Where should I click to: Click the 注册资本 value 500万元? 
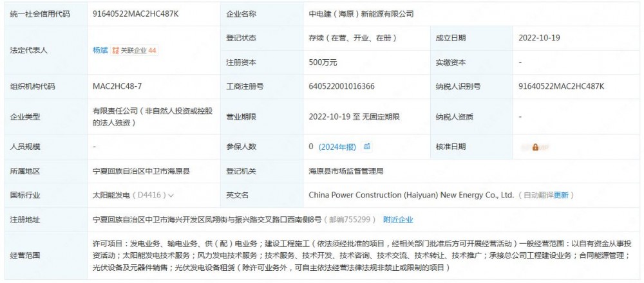[x=323, y=62]
